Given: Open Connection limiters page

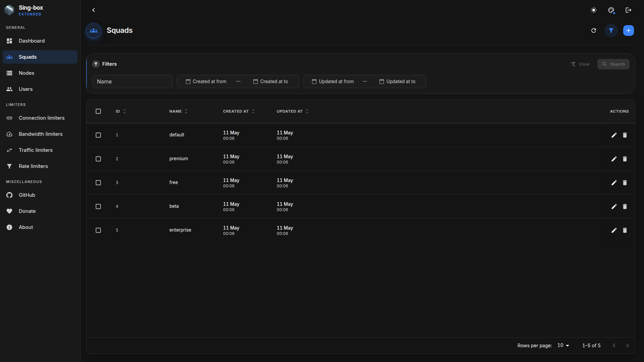Looking at the screenshot, I should point(40,118).
